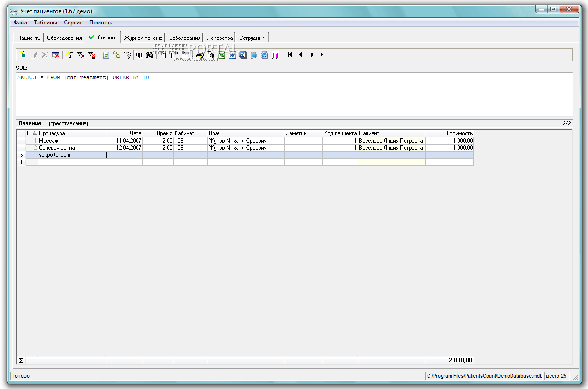Screen dimensions: 588x389
Task: Click the Время column header
Action: click(x=158, y=133)
